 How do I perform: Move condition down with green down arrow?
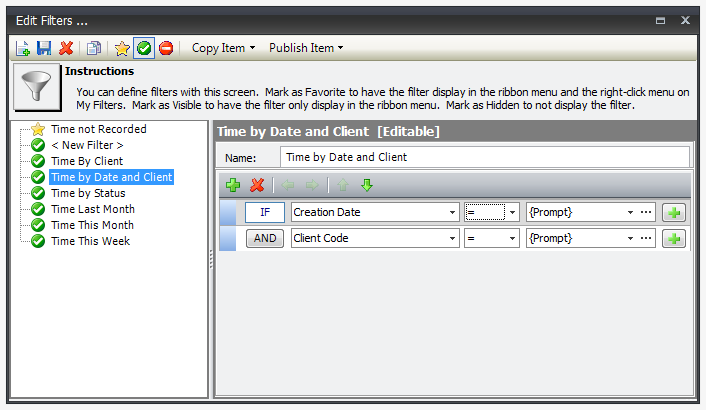[x=366, y=185]
